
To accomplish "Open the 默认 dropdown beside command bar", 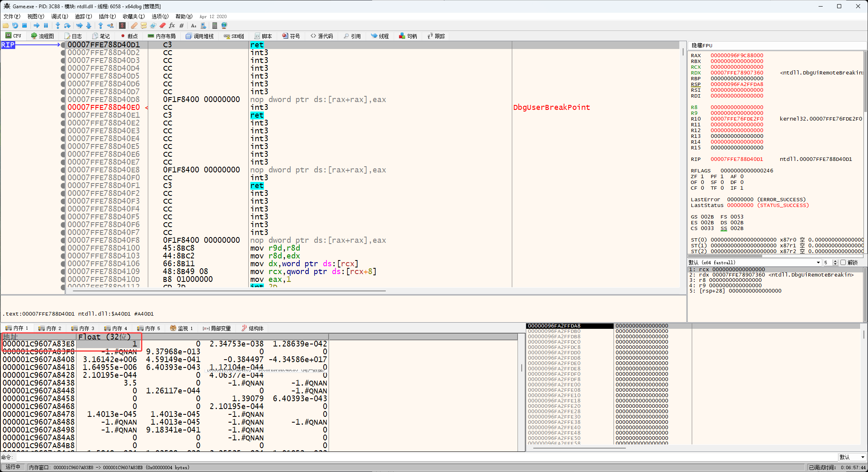I will point(863,457).
